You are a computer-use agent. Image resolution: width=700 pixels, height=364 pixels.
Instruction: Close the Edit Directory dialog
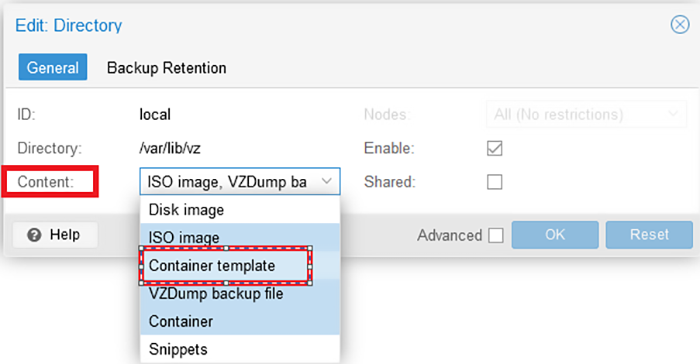[680, 25]
